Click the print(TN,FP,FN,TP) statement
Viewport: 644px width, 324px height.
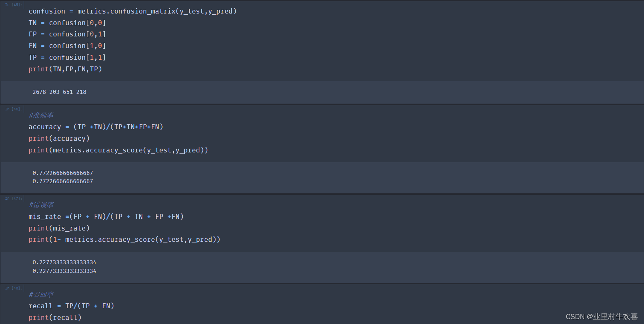[65, 69]
